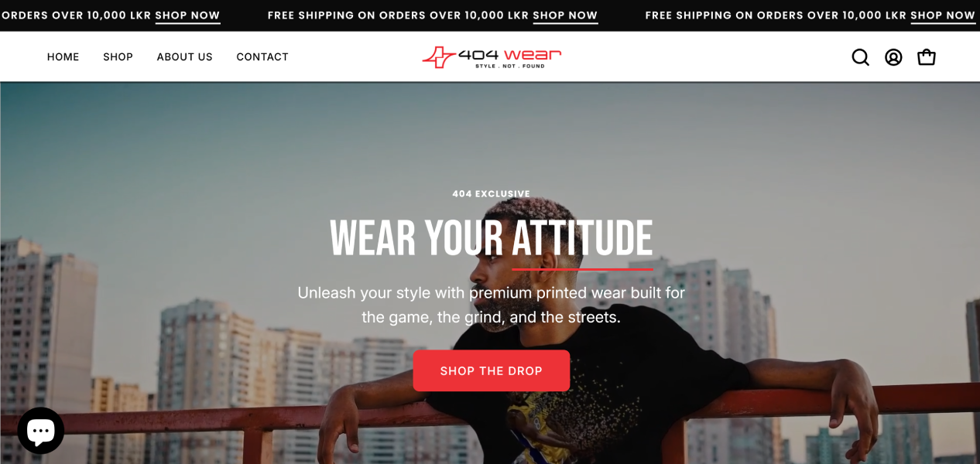Image resolution: width=980 pixels, height=464 pixels.
Task: Follow the rightmost SHOP NOW link
Action: coord(943,15)
